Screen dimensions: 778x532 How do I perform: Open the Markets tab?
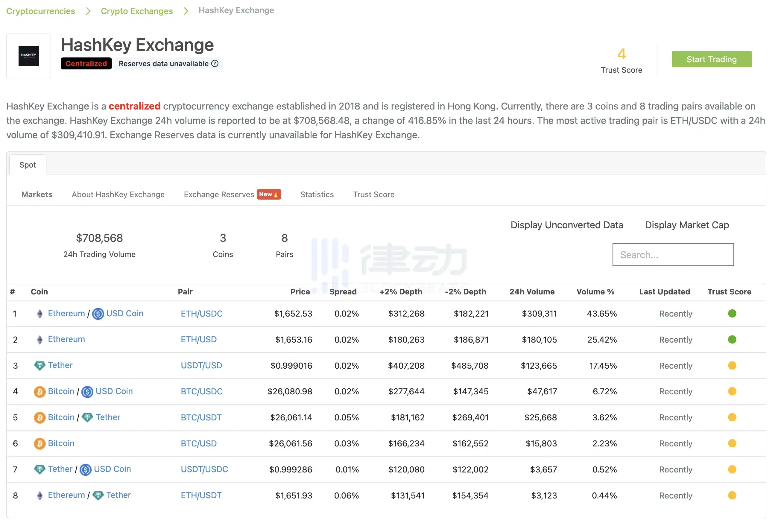pos(37,194)
